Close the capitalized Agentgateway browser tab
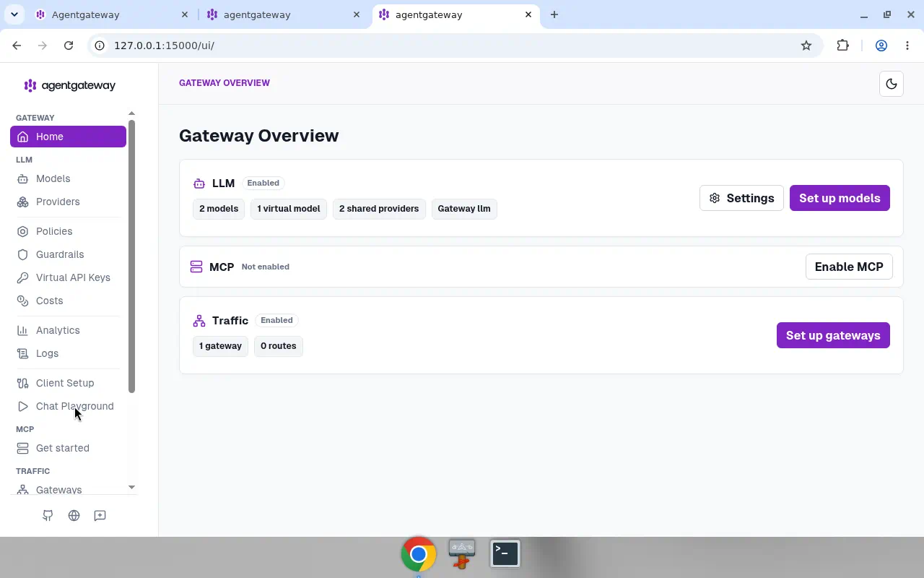Viewport: 924px width, 578px height. (185, 14)
